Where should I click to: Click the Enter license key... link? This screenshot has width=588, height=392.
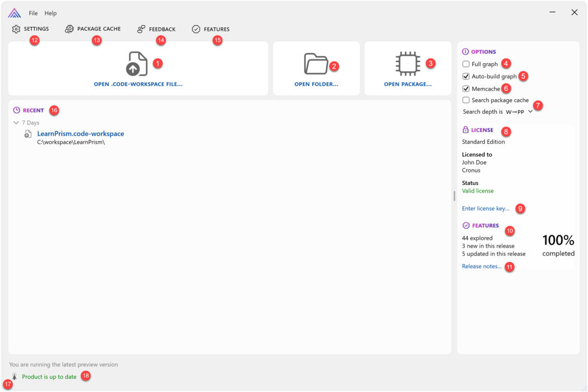pyautogui.click(x=486, y=208)
